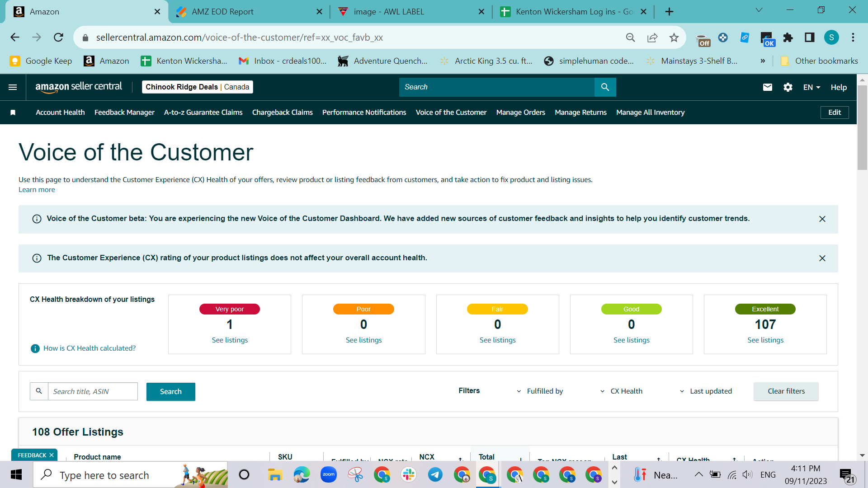Open Telegram from the taskbar
Screen dimensions: 868x488
435,475
